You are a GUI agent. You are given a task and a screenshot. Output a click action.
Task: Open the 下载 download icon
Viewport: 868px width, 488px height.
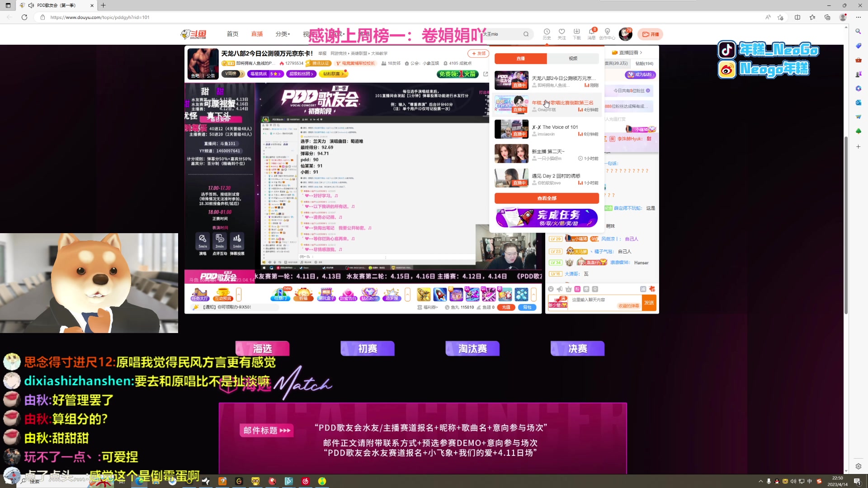[576, 34]
